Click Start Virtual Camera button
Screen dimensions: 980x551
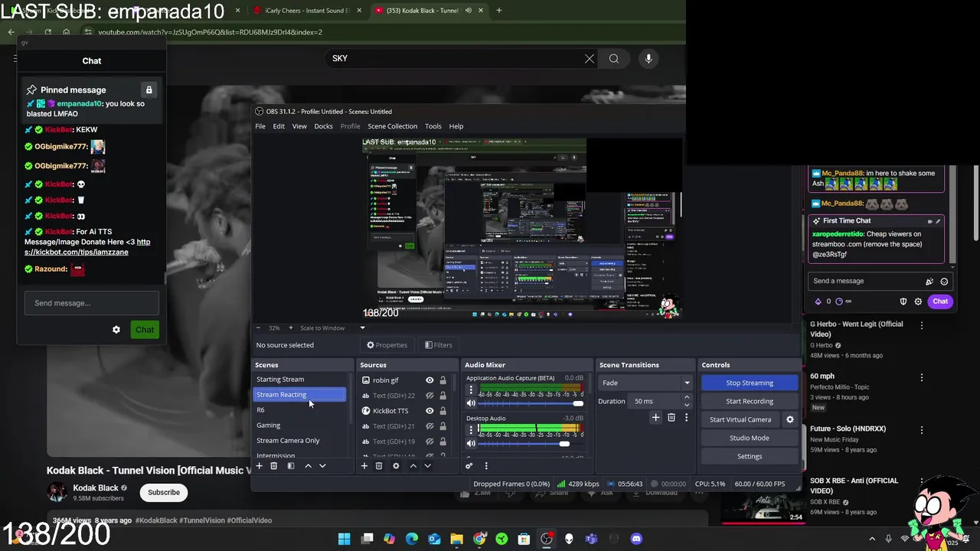740,419
